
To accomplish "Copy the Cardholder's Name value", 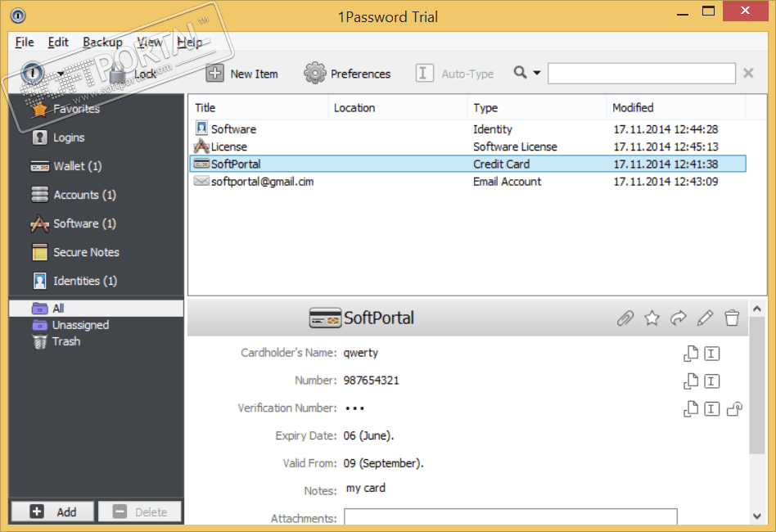I will pyautogui.click(x=691, y=354).
